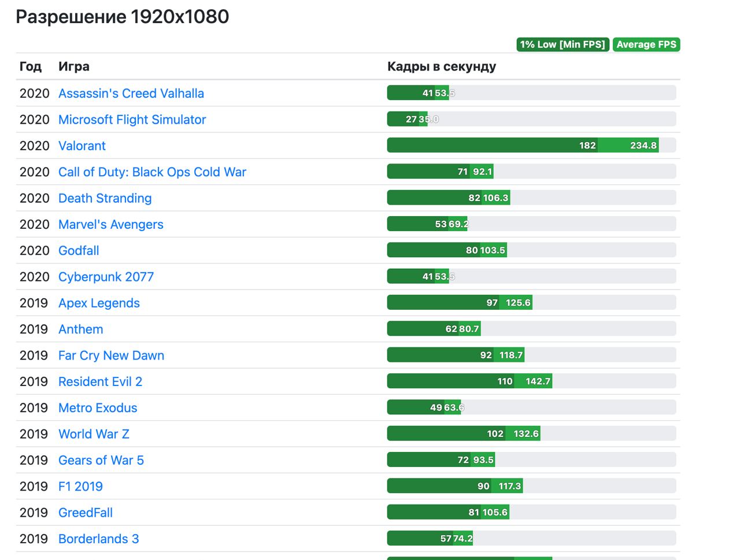Open the F1 2019 link

[x=80, y=487]
